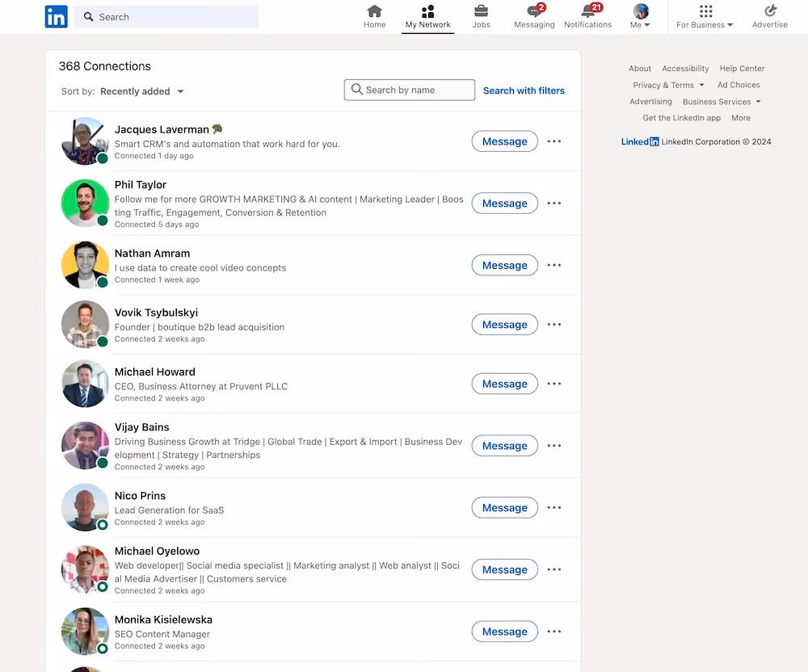Click the More footer link
The height and width of the screenshot is (672, 808).
[740, 118]
